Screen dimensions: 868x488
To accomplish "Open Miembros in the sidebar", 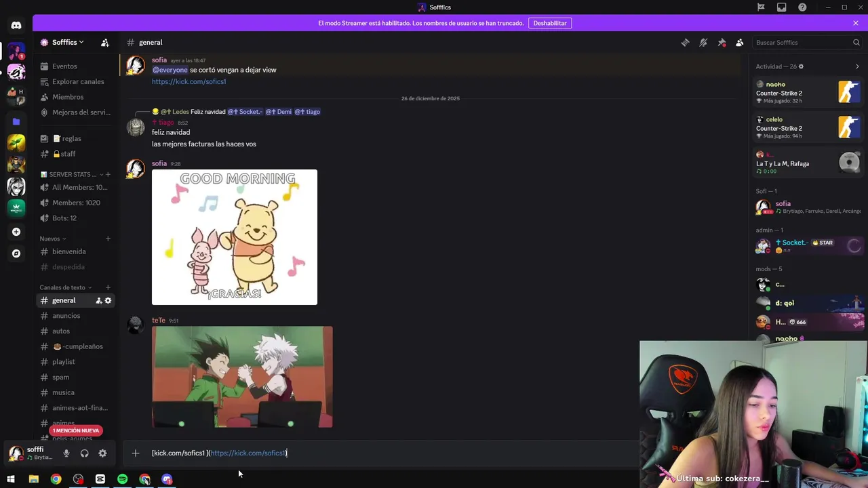I will tap(75, 97).
